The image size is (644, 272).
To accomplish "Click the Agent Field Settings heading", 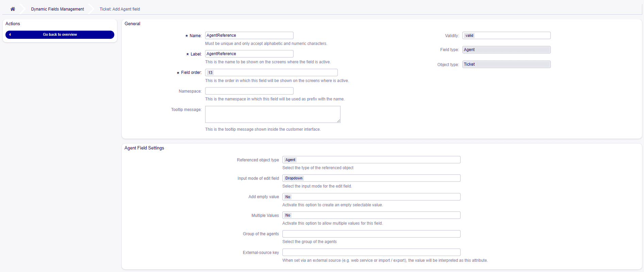I will click(x=144, y=148).
